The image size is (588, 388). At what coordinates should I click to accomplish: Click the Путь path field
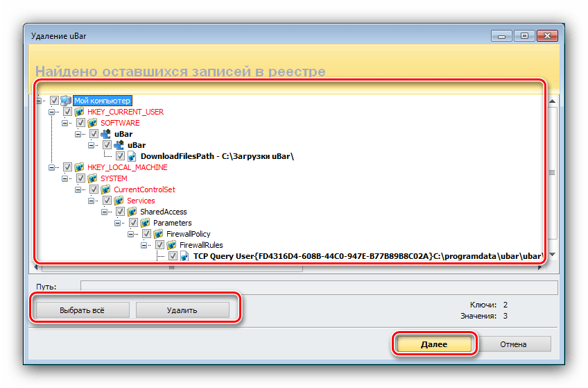tap(318, 287)
